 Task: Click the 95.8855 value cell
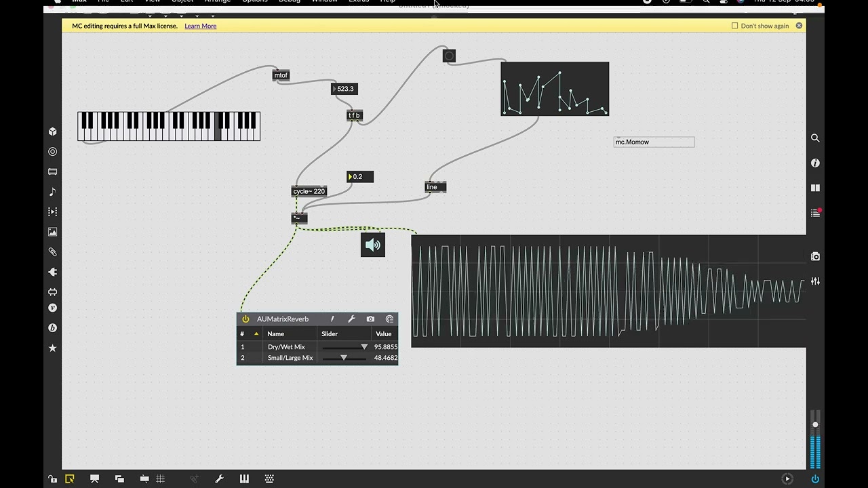tap(385, 347)
